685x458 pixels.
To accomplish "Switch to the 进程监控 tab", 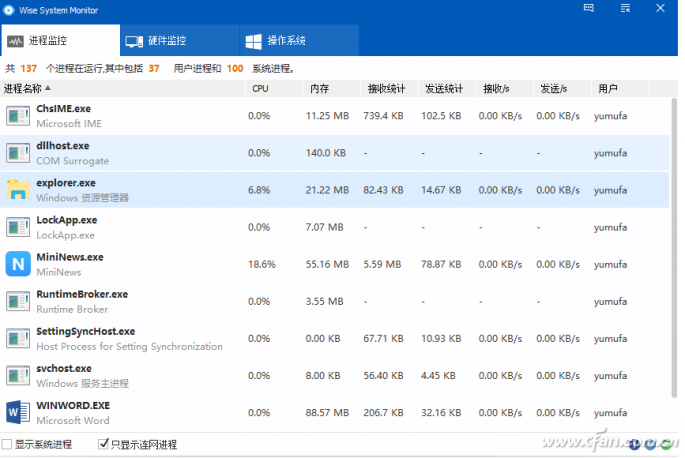I will [x=60, y=40].
